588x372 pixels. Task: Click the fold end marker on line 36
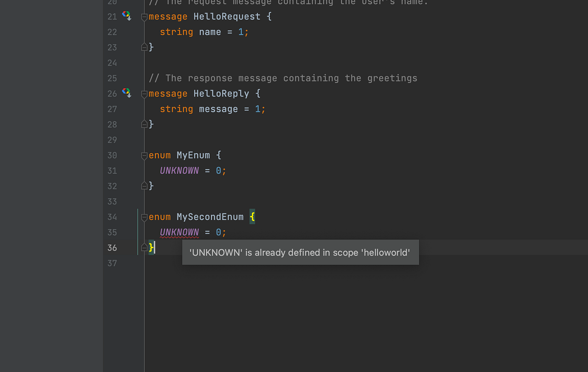(144, 247)
